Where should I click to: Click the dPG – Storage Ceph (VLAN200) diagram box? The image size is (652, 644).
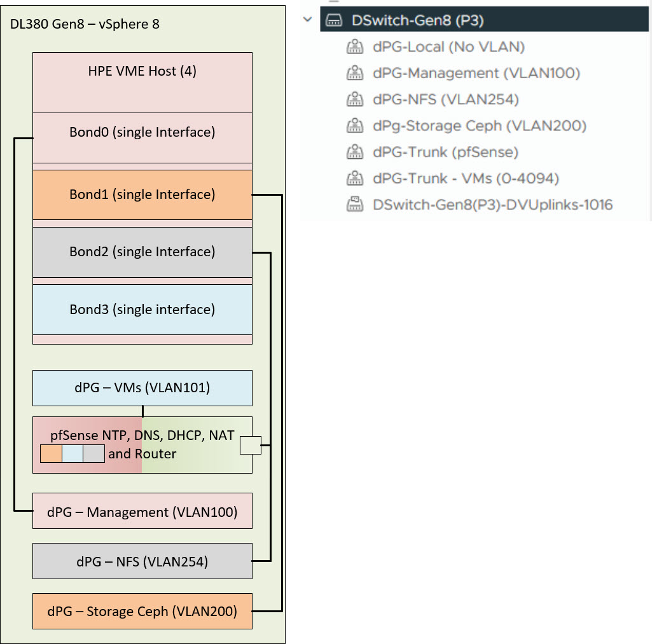[142, 612]
